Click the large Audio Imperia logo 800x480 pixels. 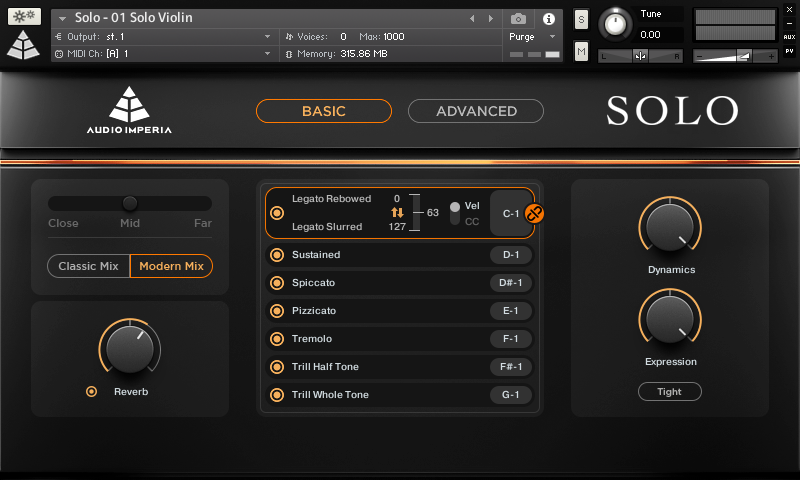point(129,110)
